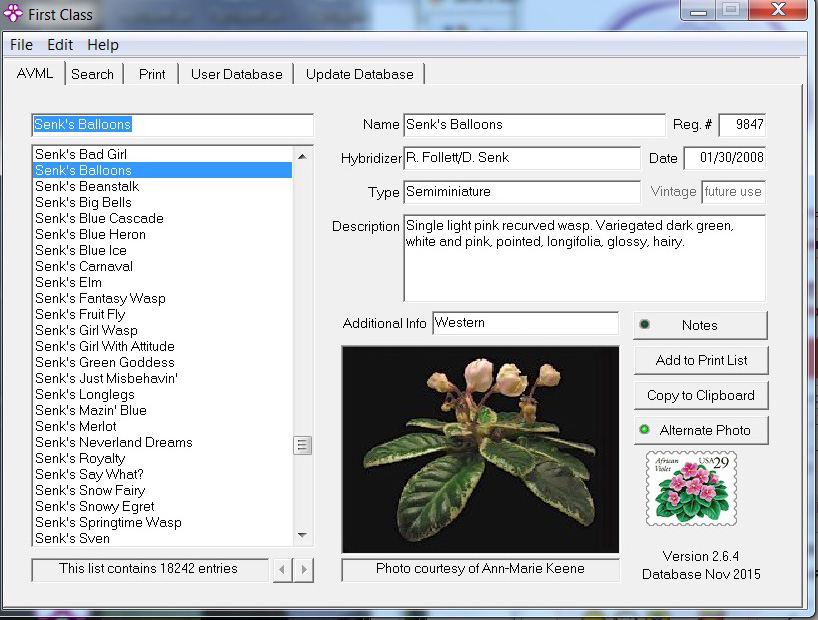This screenshot has height=620, width=818.
Task: Switch to the Search tab
Action: pos(92,74)
